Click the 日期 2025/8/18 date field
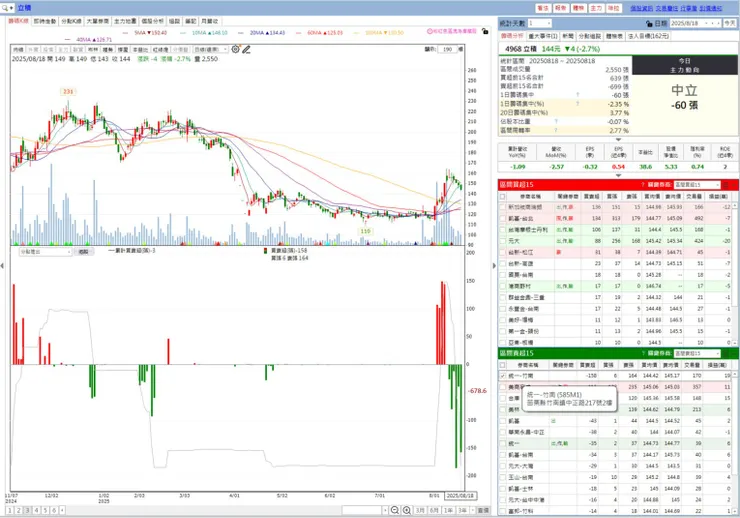The height and width of the screenshot is (518, 740). point(695,23)
